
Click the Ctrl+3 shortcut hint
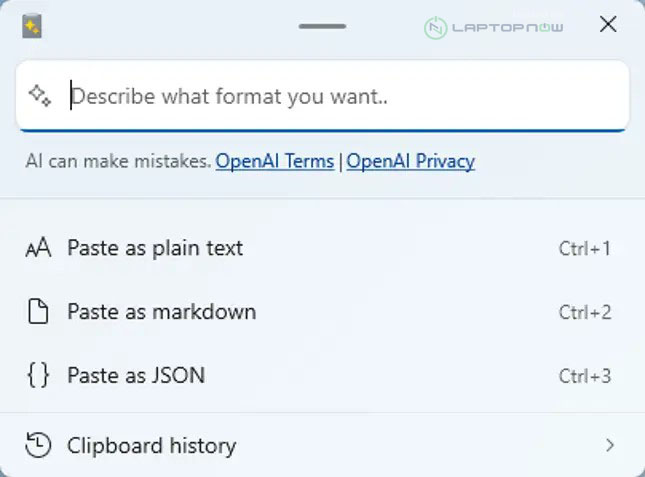(585, 376)
